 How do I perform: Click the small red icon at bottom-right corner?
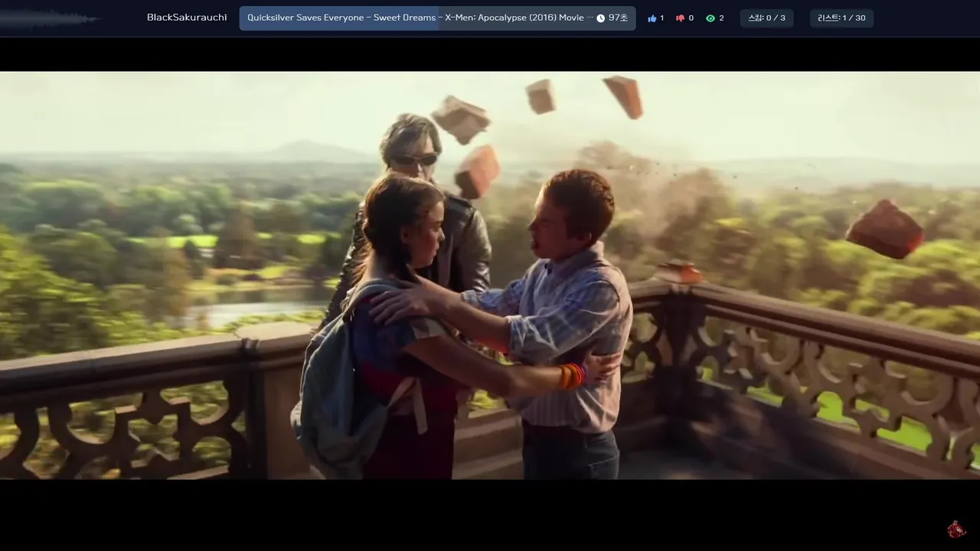(x=956, y=529)
